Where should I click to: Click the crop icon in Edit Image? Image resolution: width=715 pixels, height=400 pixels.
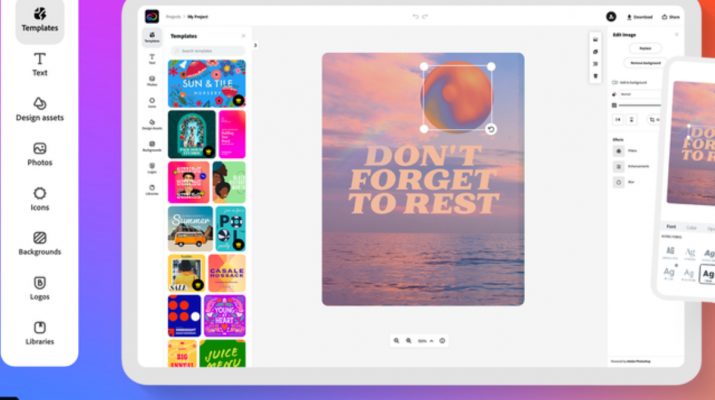tap(653, 119)
